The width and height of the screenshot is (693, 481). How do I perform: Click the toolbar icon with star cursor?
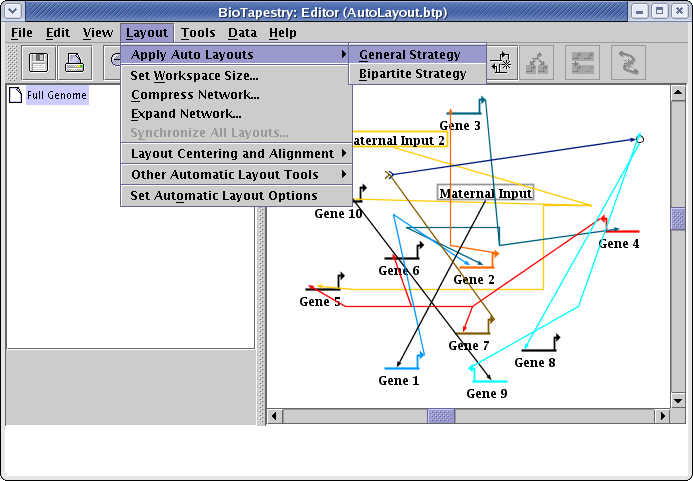[501, 63]
